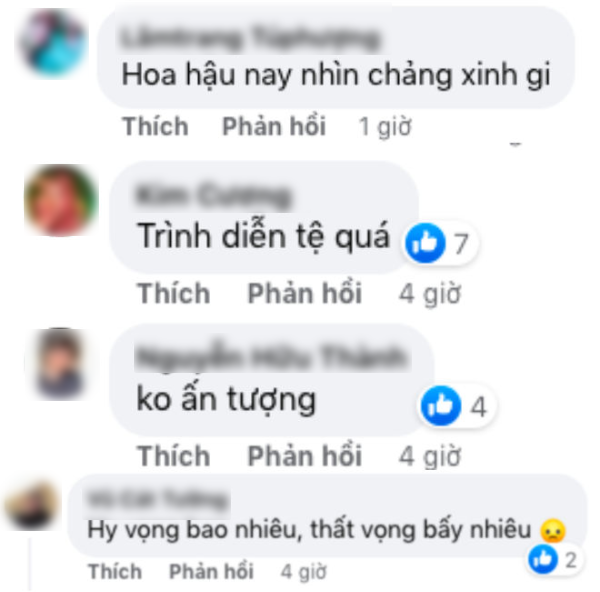
Task: Open the avatar beside 'Hy vọng bao nhiêu'
Action: click(x=33, y=506)
